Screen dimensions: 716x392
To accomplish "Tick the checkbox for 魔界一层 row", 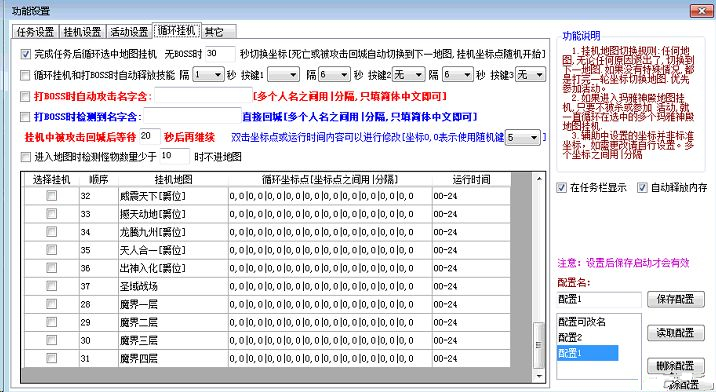I will [x=52, y=304].
